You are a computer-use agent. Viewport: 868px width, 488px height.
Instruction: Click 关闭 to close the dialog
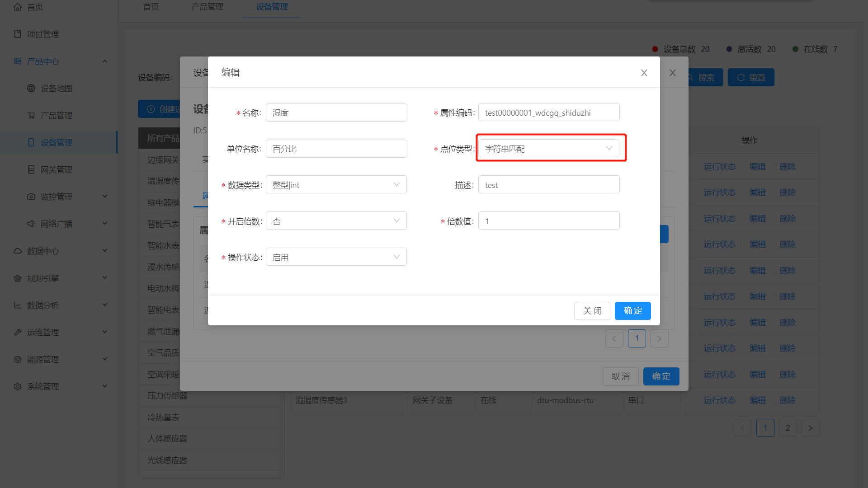pos(592,310)
